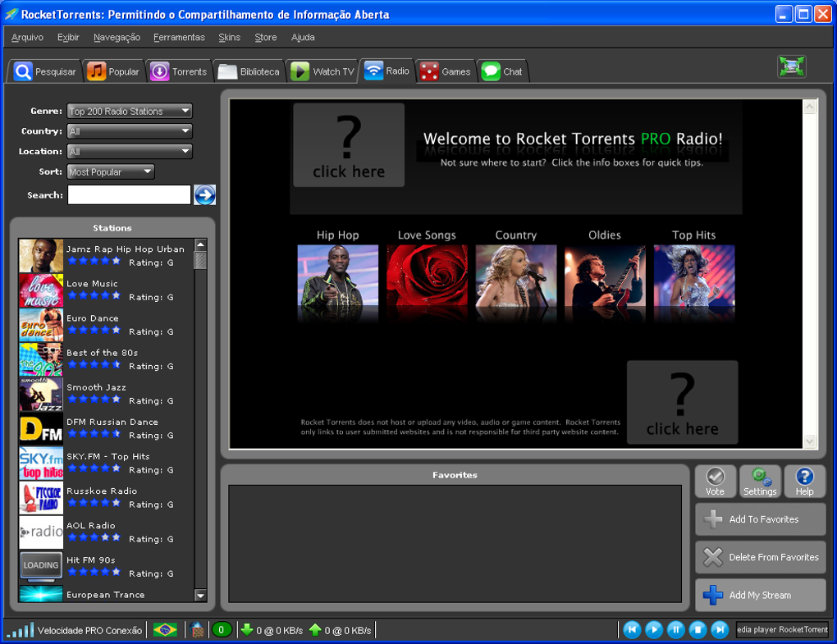837x644 pixels.
Task: Open the Skins menu
Action: coord(230,38)
